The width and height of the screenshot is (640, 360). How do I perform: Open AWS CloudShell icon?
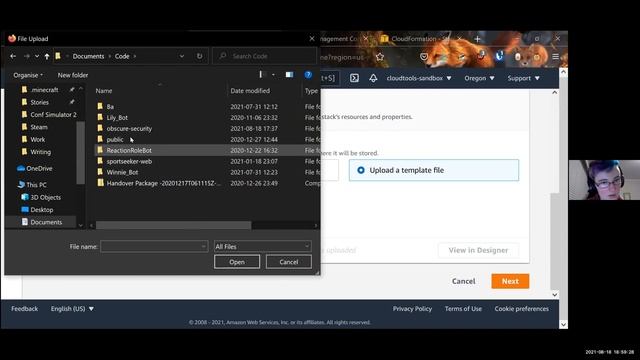pos(354,78)
